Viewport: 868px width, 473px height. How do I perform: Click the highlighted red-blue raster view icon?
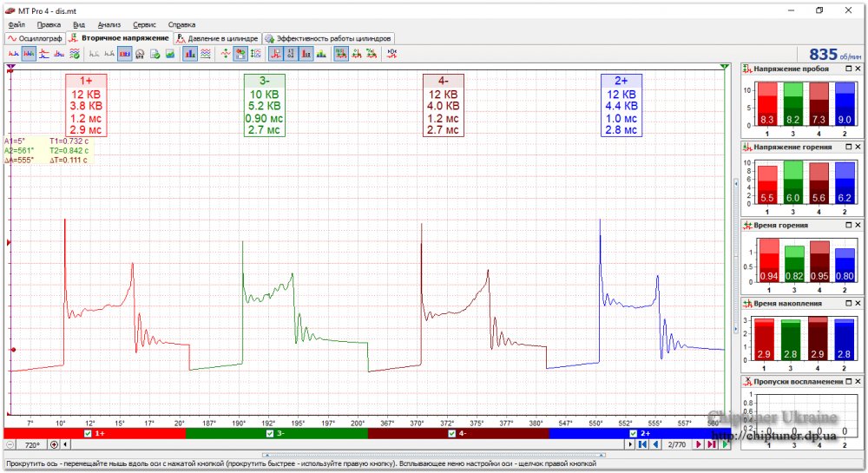tap(124, 54)
